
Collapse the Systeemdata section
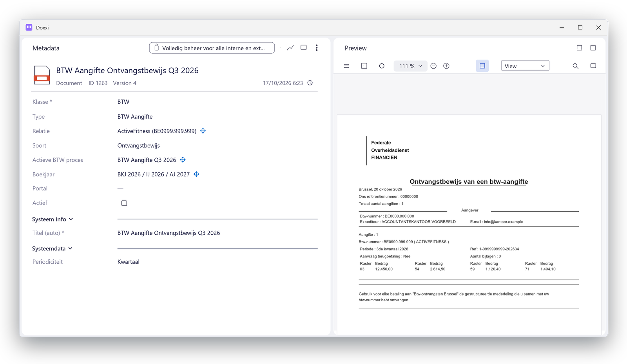coord(52,248)
